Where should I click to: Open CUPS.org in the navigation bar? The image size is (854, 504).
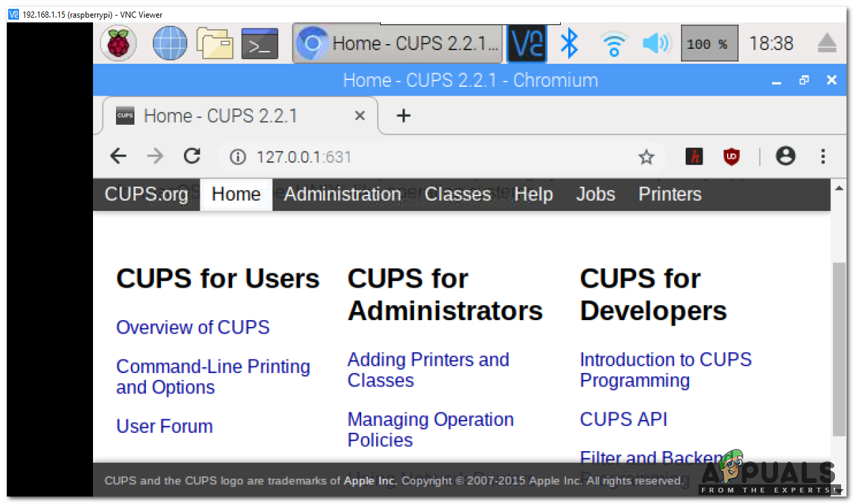pyautogui.click(x=147, y=195)
